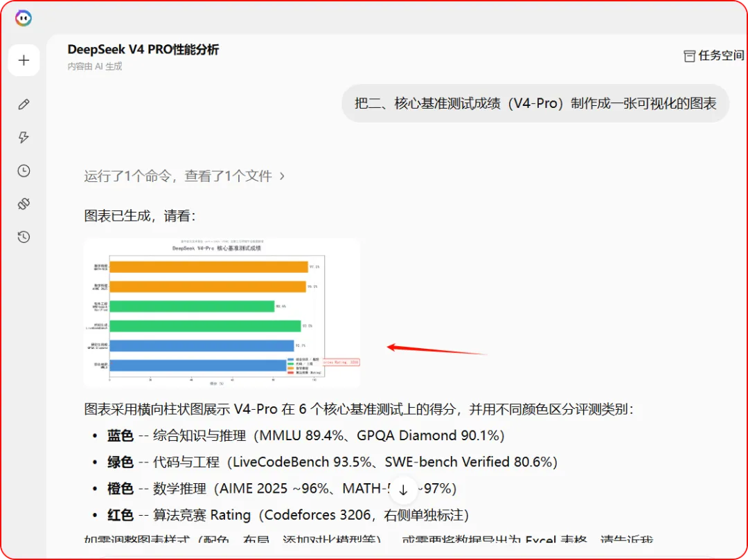
Task: Open 任务空间 task space button
Action: 713,56
